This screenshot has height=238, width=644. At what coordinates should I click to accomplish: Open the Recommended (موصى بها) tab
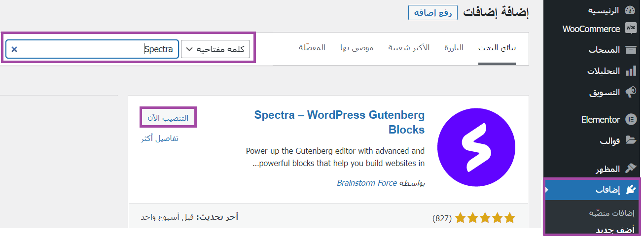click(357, 48)
